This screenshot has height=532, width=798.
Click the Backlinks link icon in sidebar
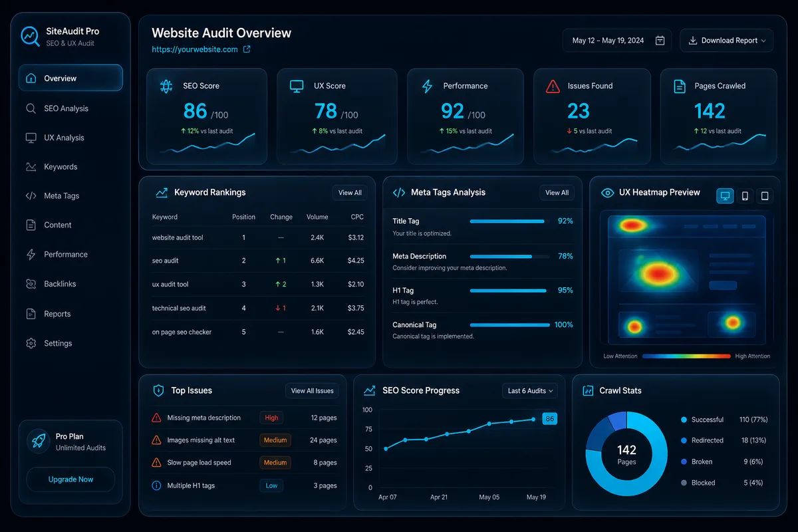[31, 284]
